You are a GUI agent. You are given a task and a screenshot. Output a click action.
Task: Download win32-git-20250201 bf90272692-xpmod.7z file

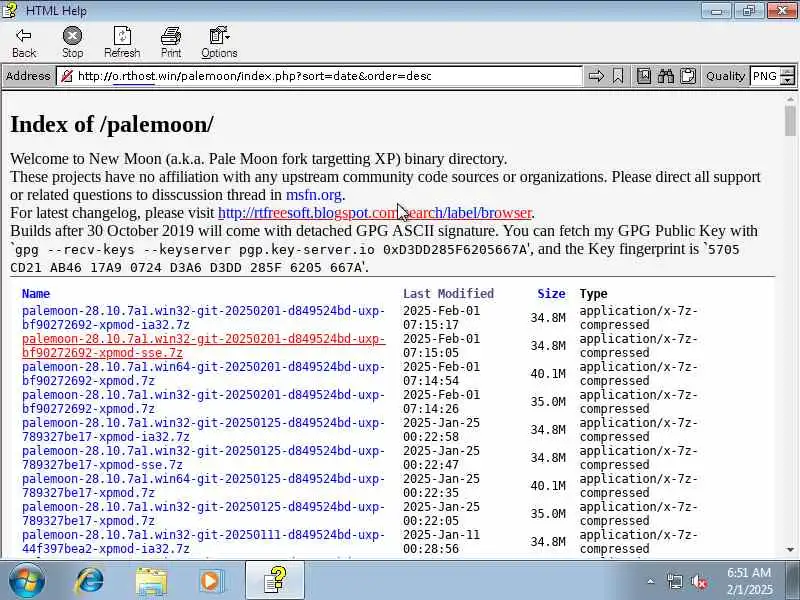(203, 402)
